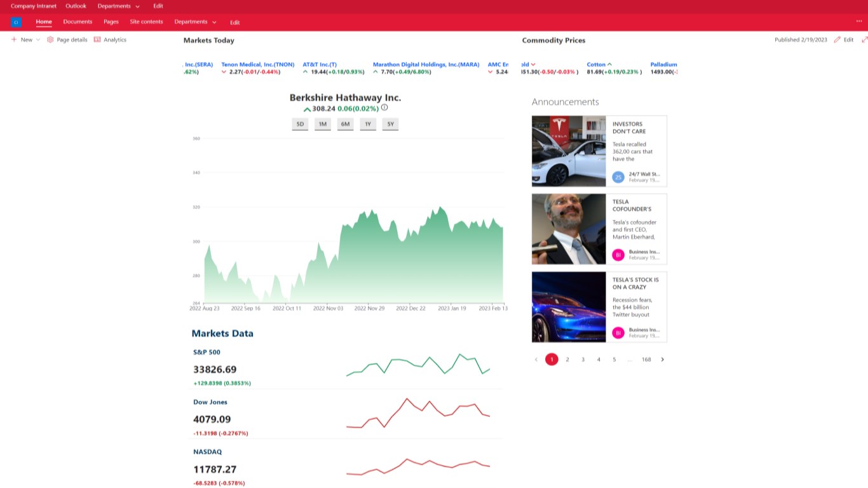
Task: Click the Berkshire Hathaway area chart
Action: click(x=353, y=254)
